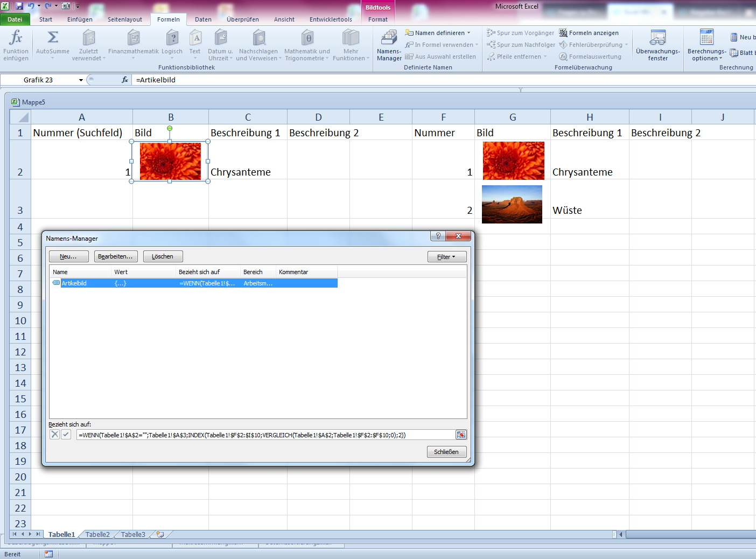Open the Datum u. Uhrzeit functions
The width and height of the screenshot is (756, 559).
click(220, 45)
